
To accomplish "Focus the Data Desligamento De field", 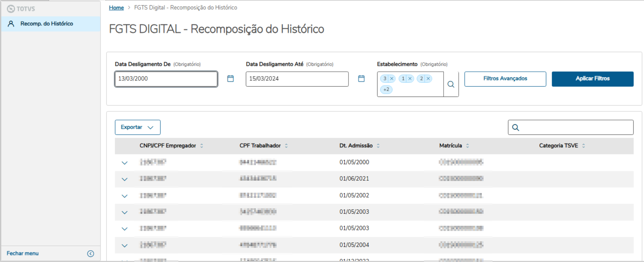I will click(166, 79).
